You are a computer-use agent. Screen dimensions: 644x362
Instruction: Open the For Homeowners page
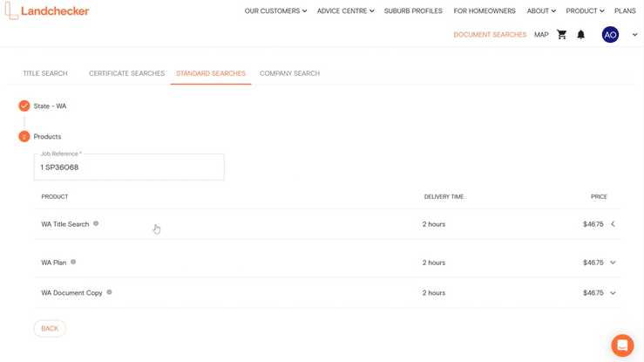pyautogui.click(x=485, y=11)
